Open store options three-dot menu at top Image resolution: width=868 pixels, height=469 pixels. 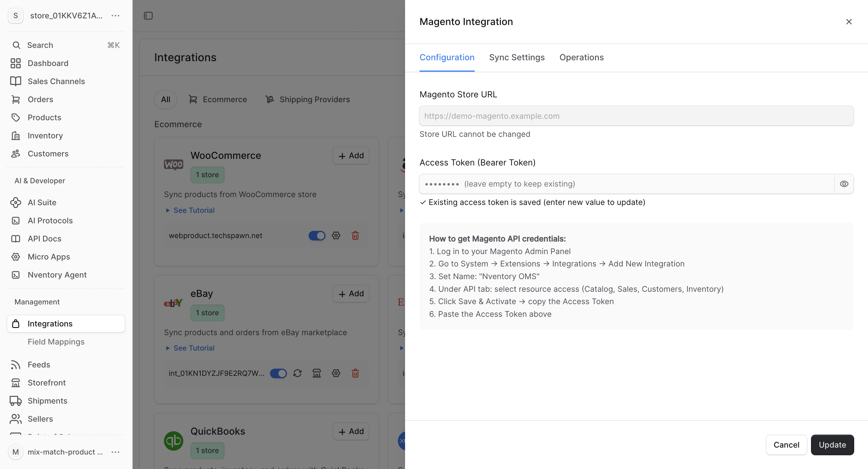click(115, 16)
